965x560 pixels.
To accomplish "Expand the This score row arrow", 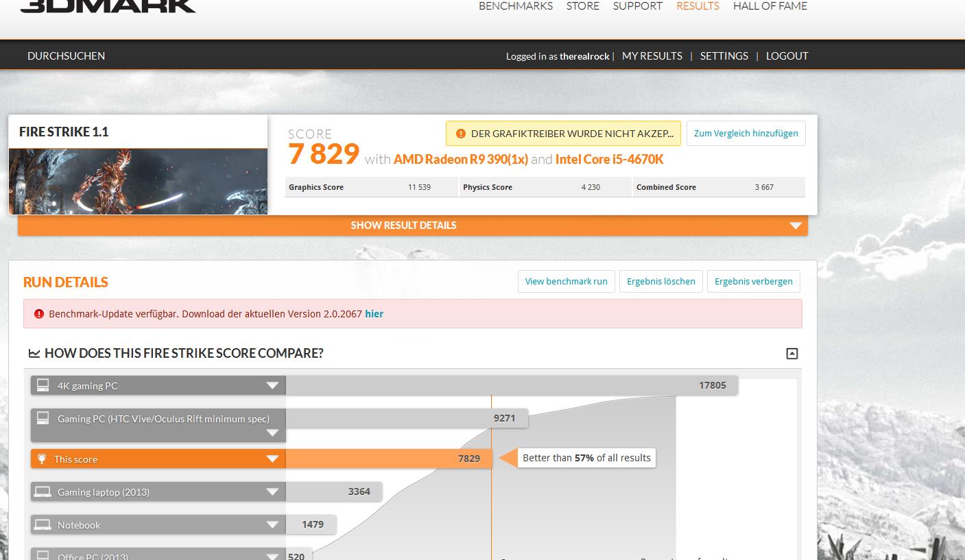I will pyautogui.click(x=272, y=459).
